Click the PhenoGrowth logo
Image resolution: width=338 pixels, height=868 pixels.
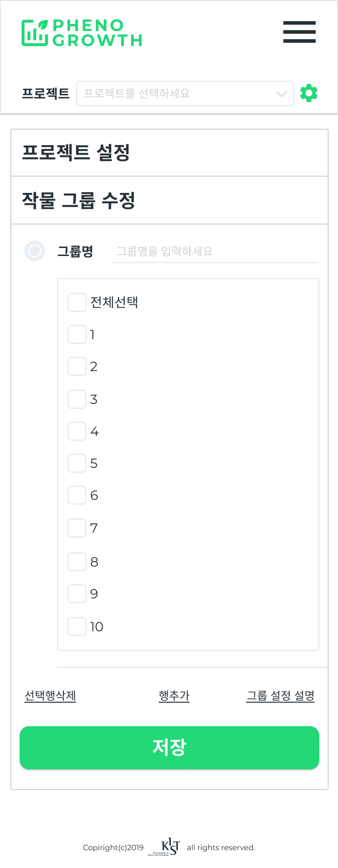(x=82, y=33)
